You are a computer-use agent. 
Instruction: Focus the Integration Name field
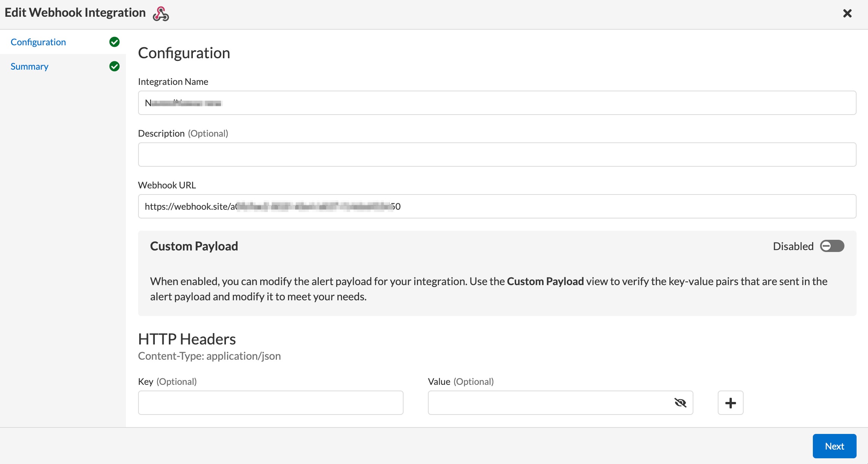tap(497, 103)
